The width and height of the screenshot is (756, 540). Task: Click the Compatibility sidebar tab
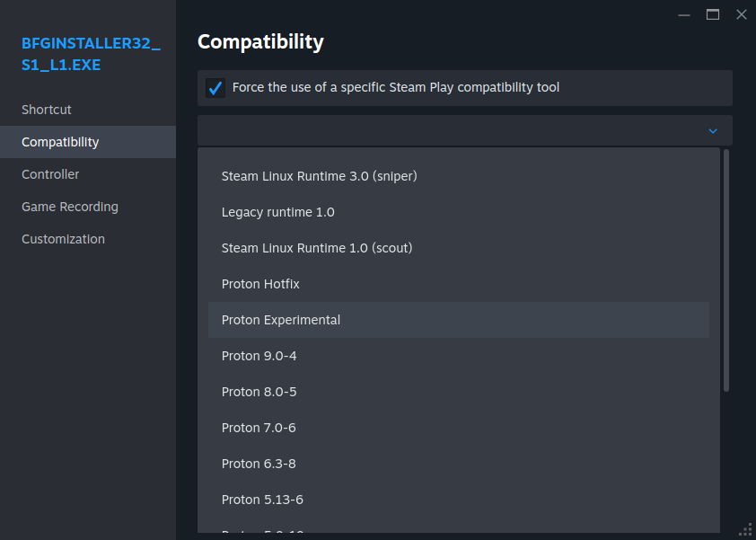point(60,142)
